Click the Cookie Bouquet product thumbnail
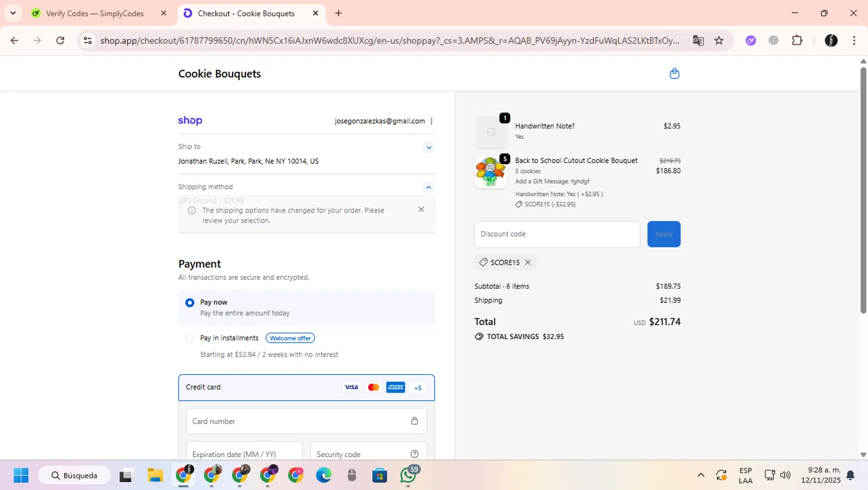 [491, 172]
